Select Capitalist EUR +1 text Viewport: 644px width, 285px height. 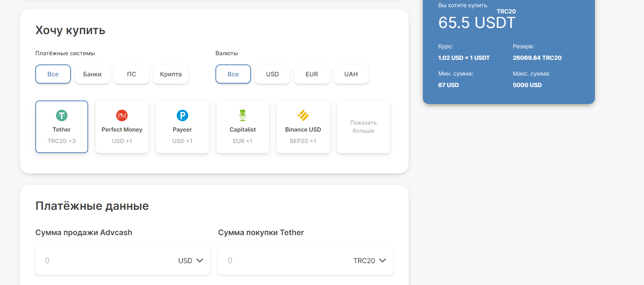243,141
